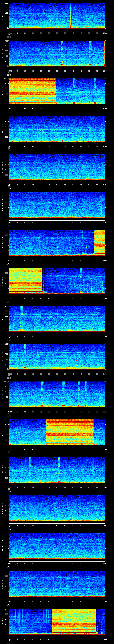Click the '6:22:00' start time label

point(9,336)
